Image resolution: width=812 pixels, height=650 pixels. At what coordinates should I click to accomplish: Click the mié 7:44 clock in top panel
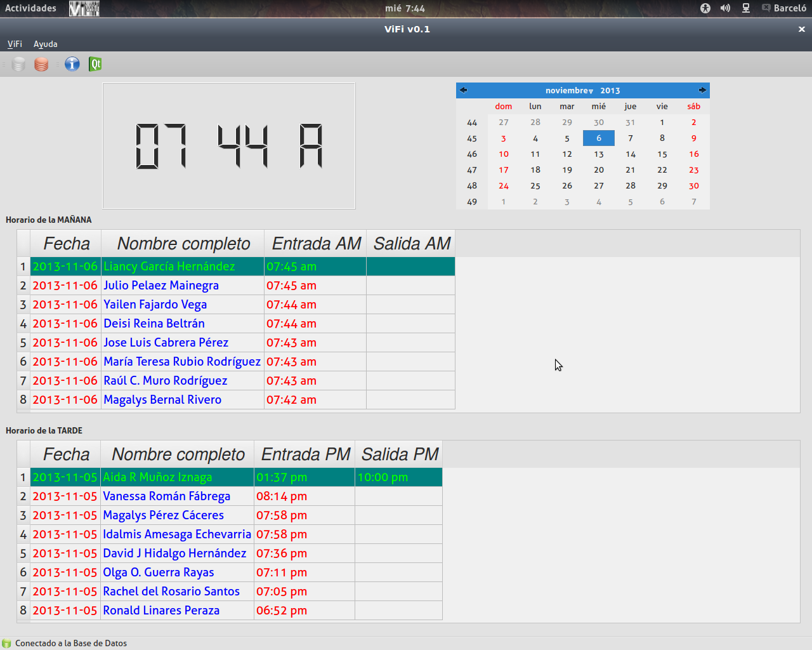coord(405,8)
